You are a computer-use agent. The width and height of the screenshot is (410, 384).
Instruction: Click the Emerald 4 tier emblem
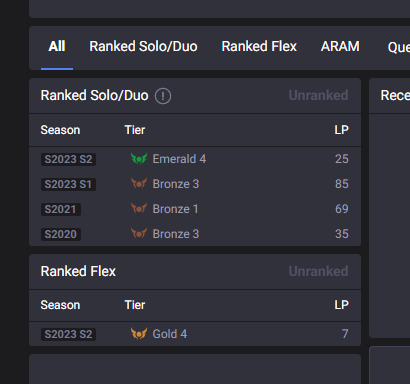click(x=139, y=159)
